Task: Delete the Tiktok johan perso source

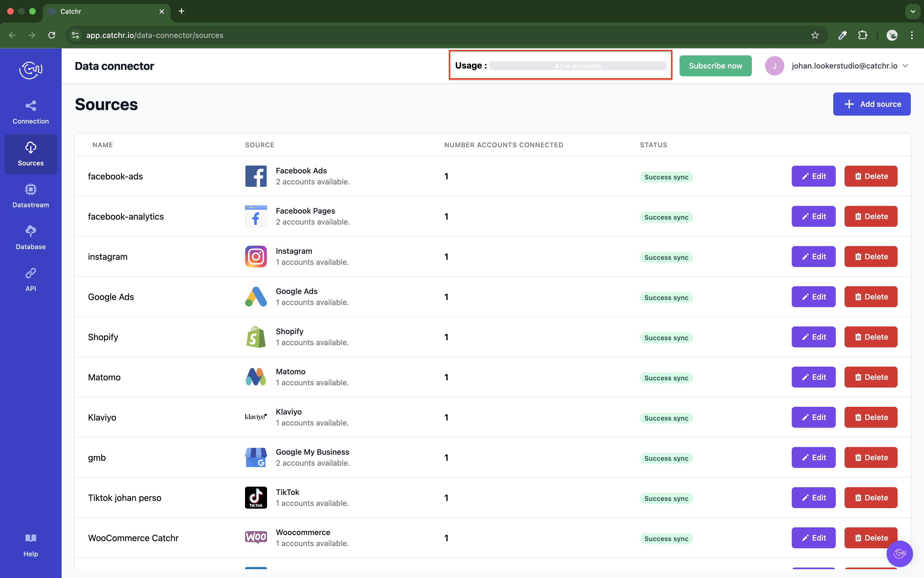Action: [x=871, y=497]
